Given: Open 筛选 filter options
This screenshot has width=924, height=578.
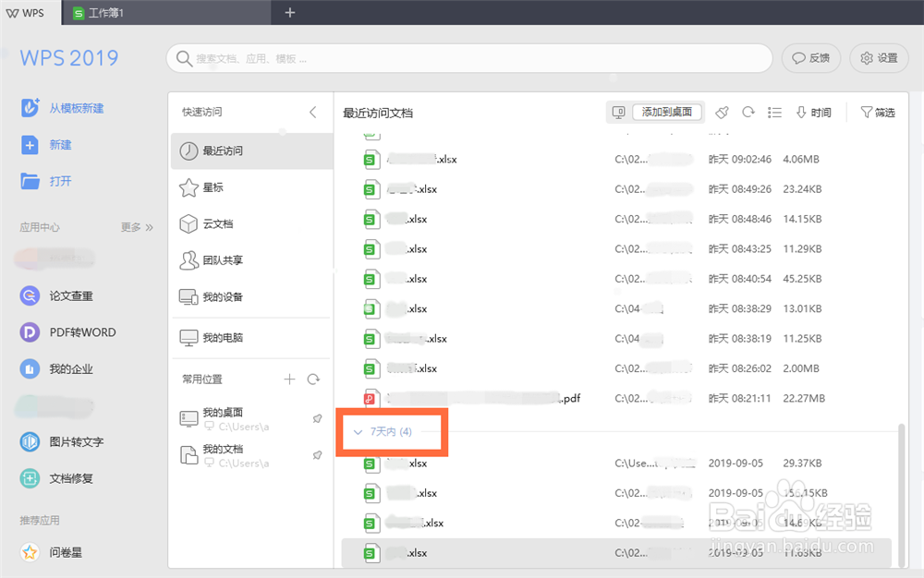Looking at the screenshot, I should [x=878, y=113].
